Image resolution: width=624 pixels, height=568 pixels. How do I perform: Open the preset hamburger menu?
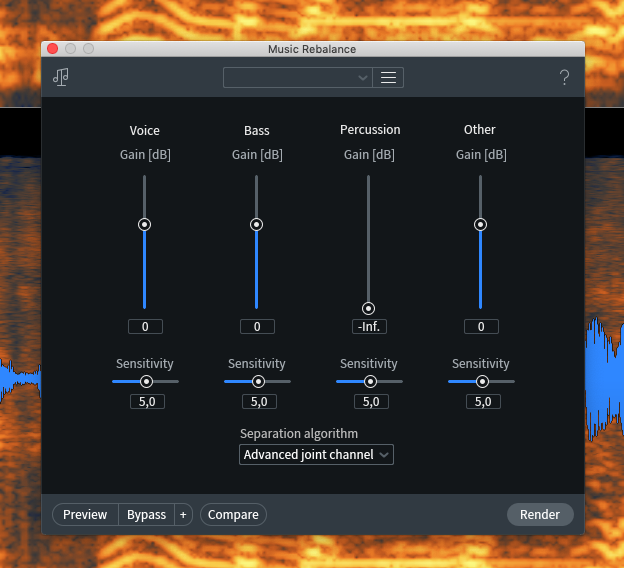[388, 77]
